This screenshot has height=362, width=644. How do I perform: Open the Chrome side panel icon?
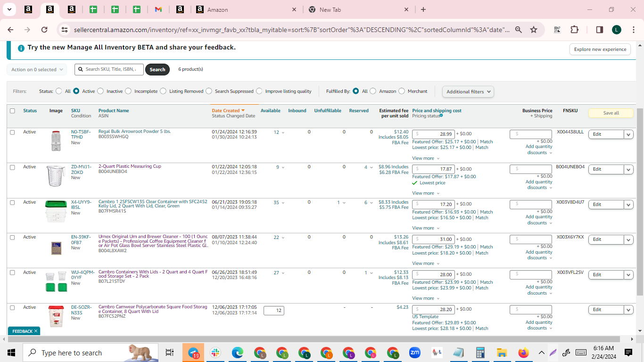(x=600, y=30)
